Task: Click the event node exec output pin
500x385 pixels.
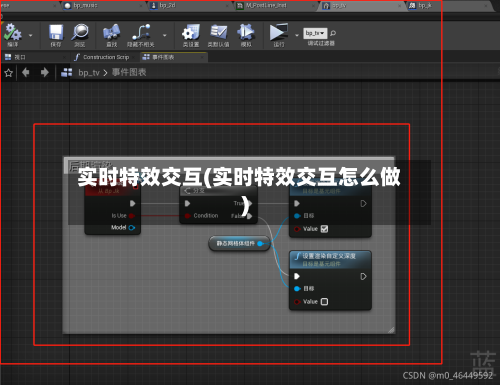Action: [132, 203]
